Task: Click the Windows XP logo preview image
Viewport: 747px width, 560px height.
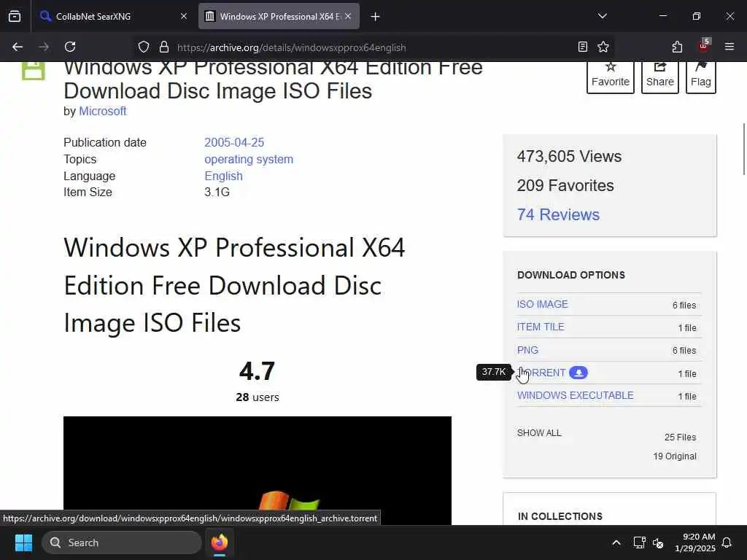Action: tap(258, 470)
